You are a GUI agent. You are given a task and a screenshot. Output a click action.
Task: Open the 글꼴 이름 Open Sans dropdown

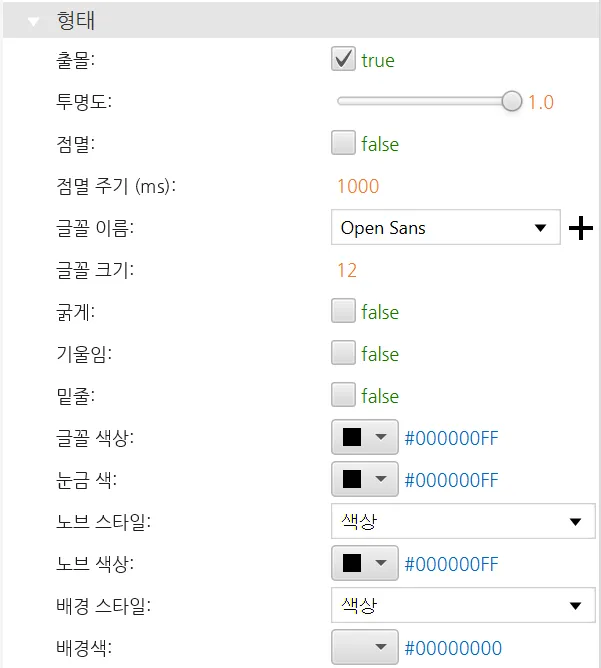pos(445,228)
